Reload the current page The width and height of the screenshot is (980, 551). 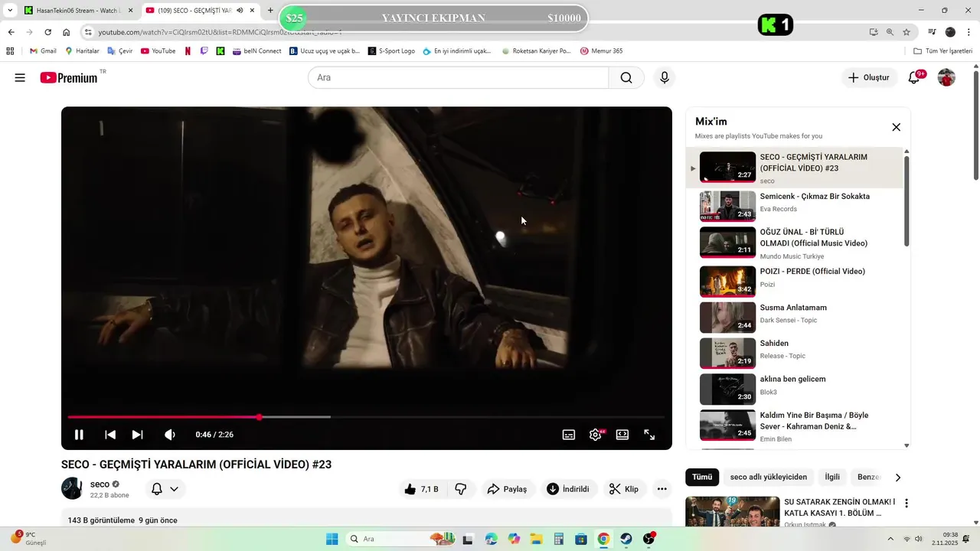pos(47,32)
